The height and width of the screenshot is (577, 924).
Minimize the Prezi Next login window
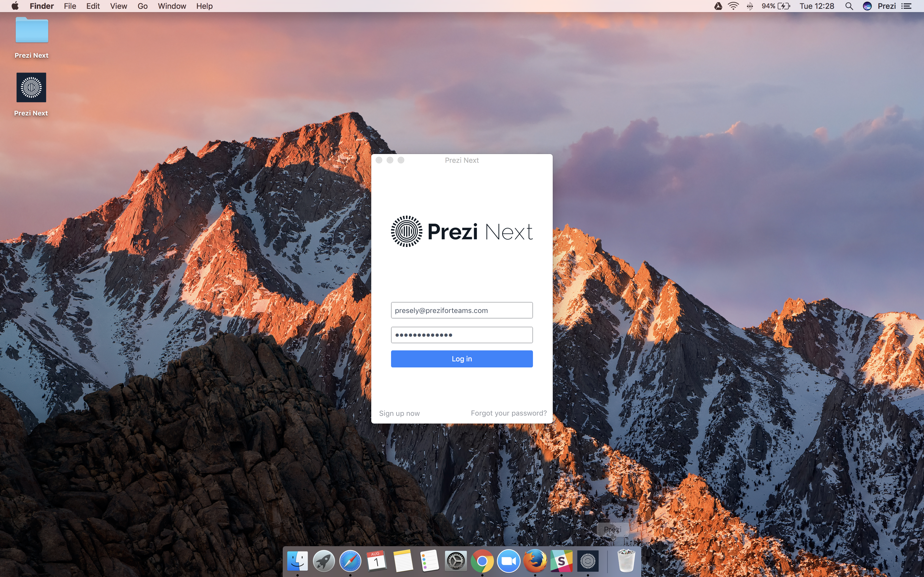coord(390,160)
